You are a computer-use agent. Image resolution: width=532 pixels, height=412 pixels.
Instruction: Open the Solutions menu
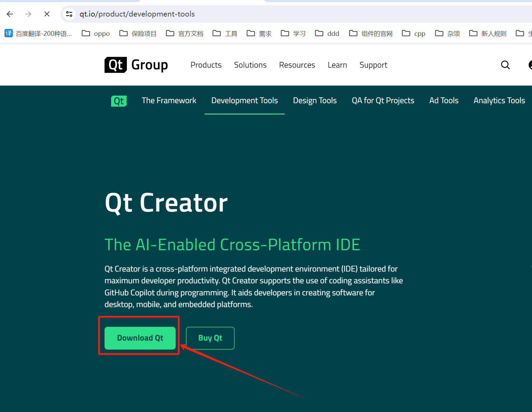pos(250,65)
